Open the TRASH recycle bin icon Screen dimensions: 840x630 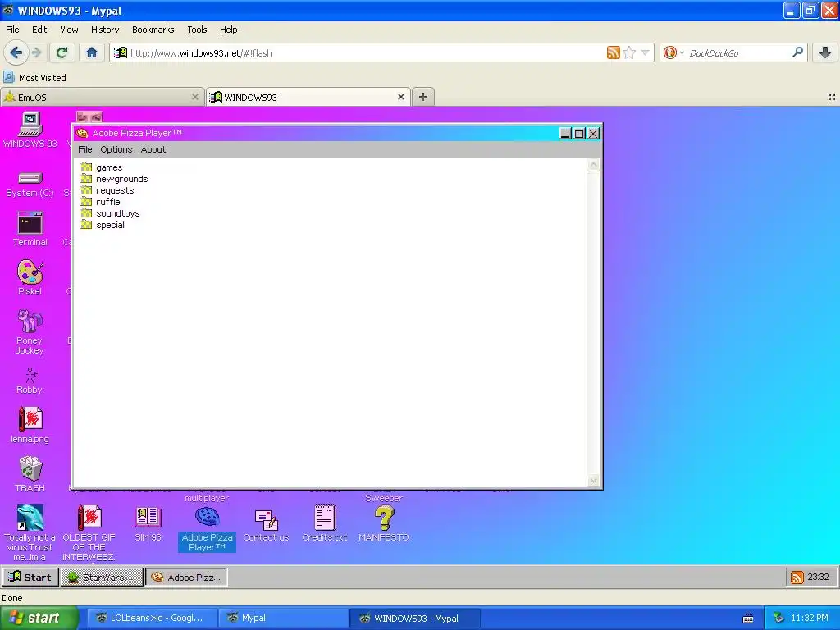30,474
